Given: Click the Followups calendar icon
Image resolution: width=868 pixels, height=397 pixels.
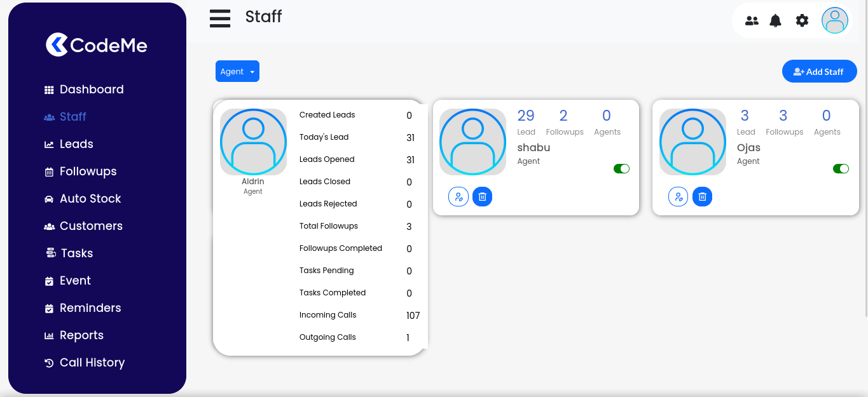Looking at the screenshot, I should click(49, 172).
